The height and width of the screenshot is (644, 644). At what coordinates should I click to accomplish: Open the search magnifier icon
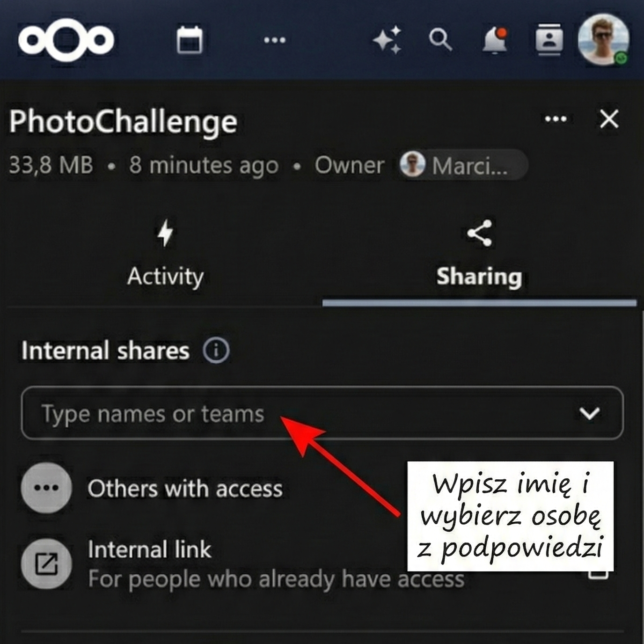(440, 40)
